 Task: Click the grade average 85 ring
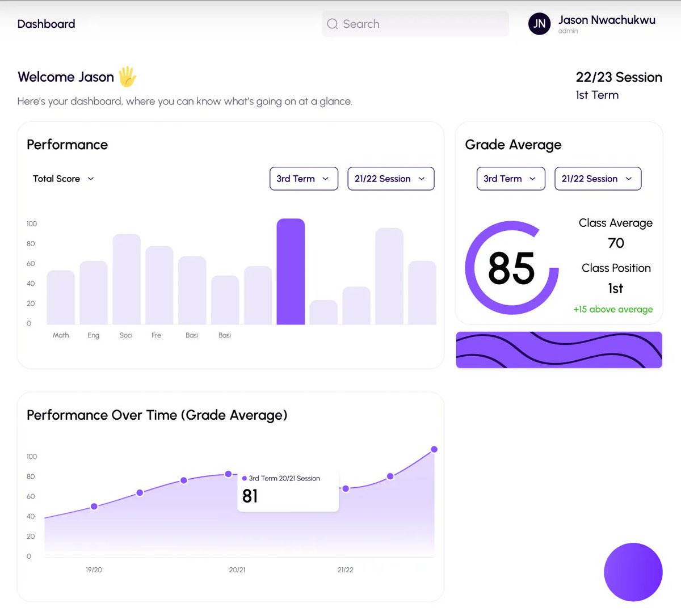(512, 268)
